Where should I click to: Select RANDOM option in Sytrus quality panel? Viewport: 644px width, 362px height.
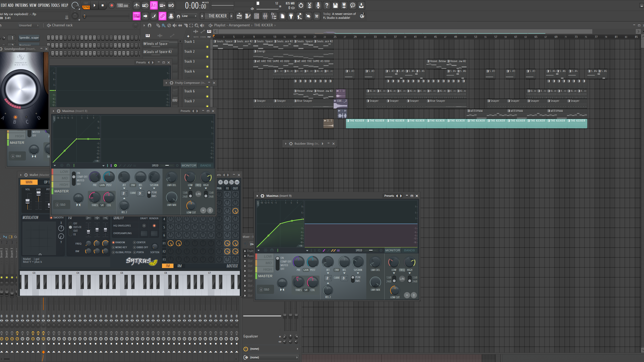pyautogui.click(x=119, y=242)
